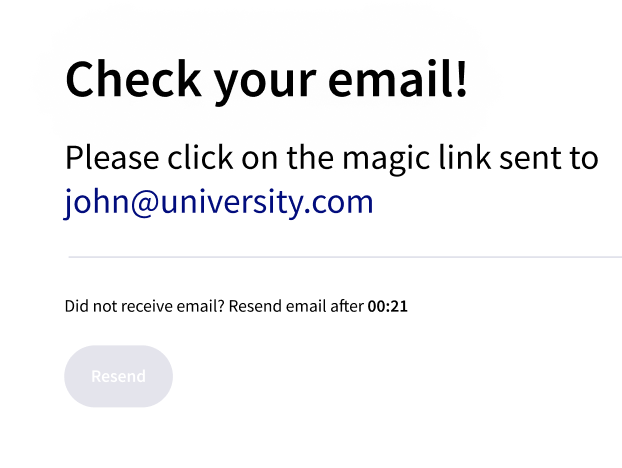Click the disabled Resend button

coord(118,376)
